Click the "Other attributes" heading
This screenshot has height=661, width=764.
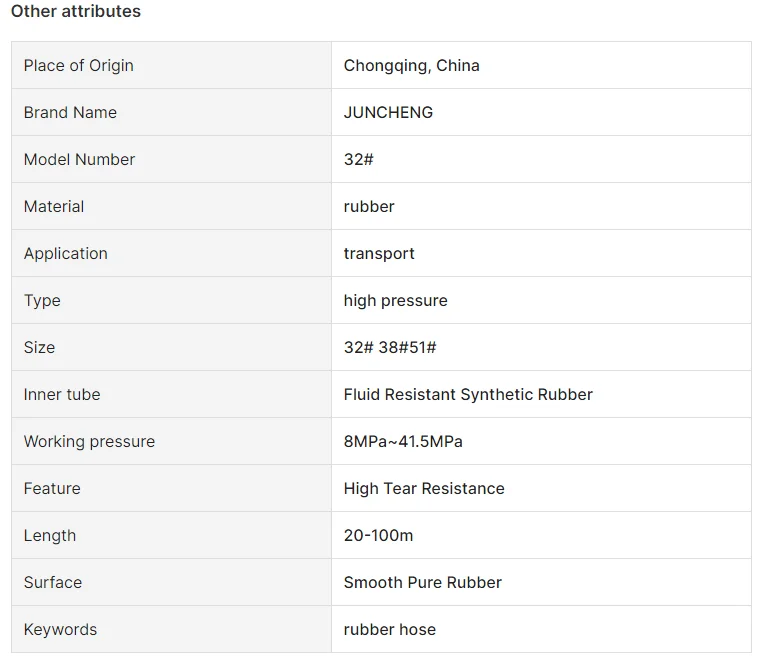[x=76, y=12]
